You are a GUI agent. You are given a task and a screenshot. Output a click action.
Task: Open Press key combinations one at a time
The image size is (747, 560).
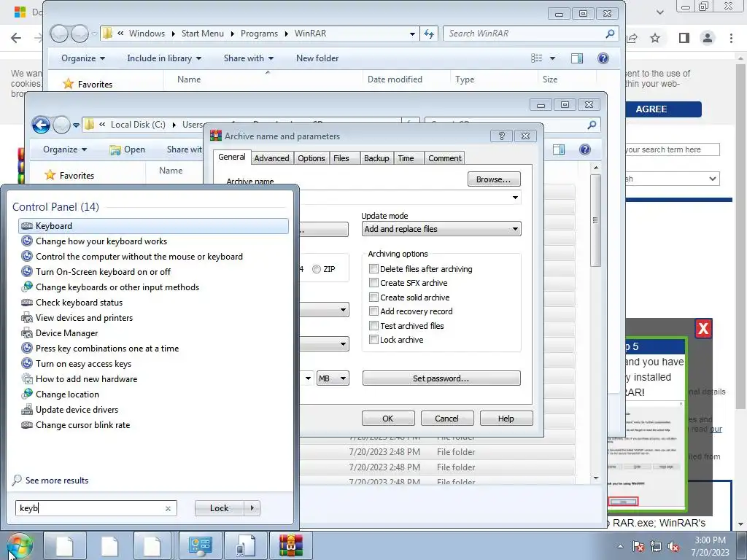[107, 348]
